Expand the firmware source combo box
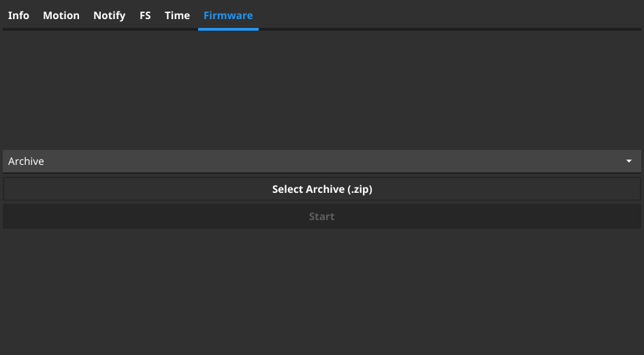 click(321, 161)
